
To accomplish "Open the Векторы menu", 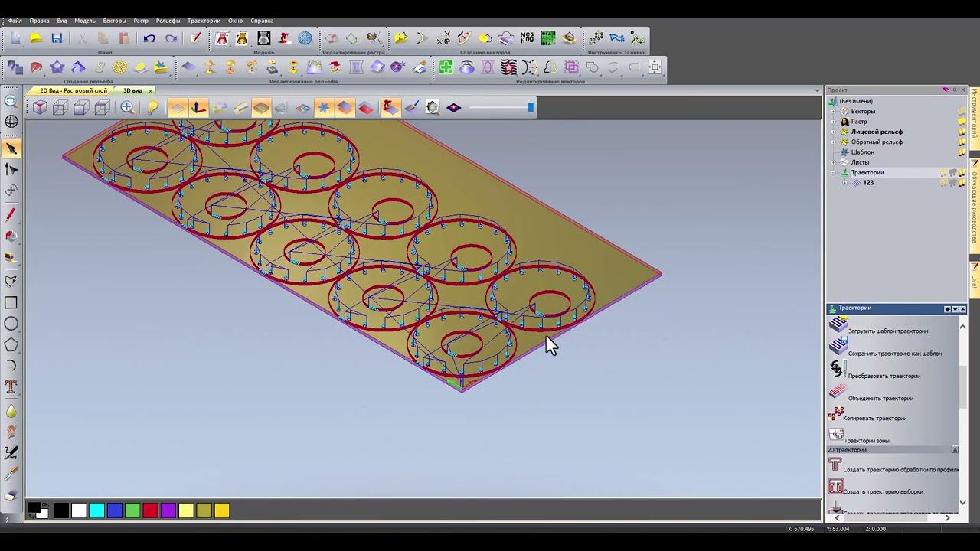I will click(x=114, y=21).
